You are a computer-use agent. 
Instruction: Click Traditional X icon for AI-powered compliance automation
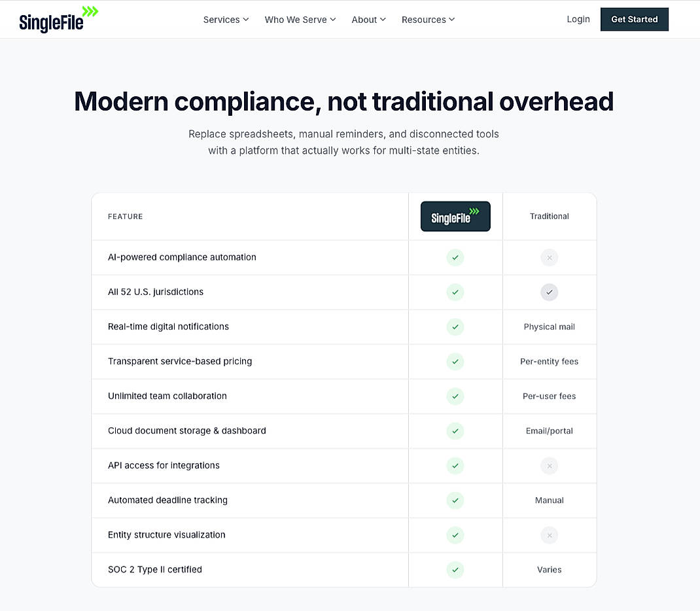coord(550,258)
